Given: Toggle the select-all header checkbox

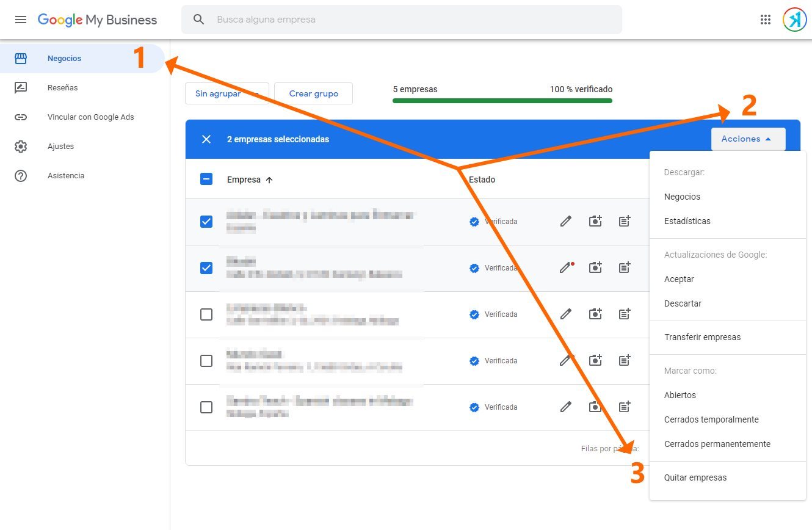Looking at the screenshot, I should click(206, 180).
